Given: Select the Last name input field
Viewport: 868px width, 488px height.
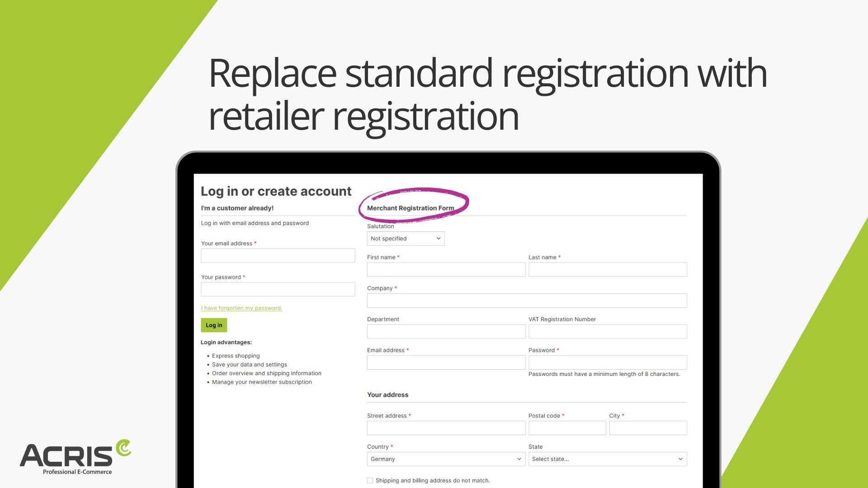Looking at the screenshot, I should (607, 270).
